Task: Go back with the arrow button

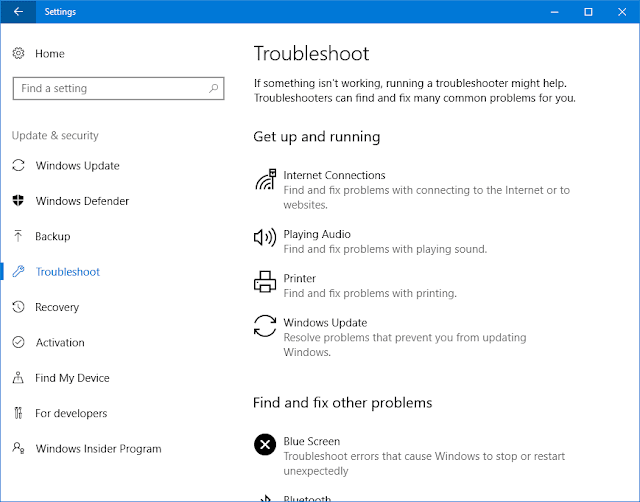Action: (18, 11)
